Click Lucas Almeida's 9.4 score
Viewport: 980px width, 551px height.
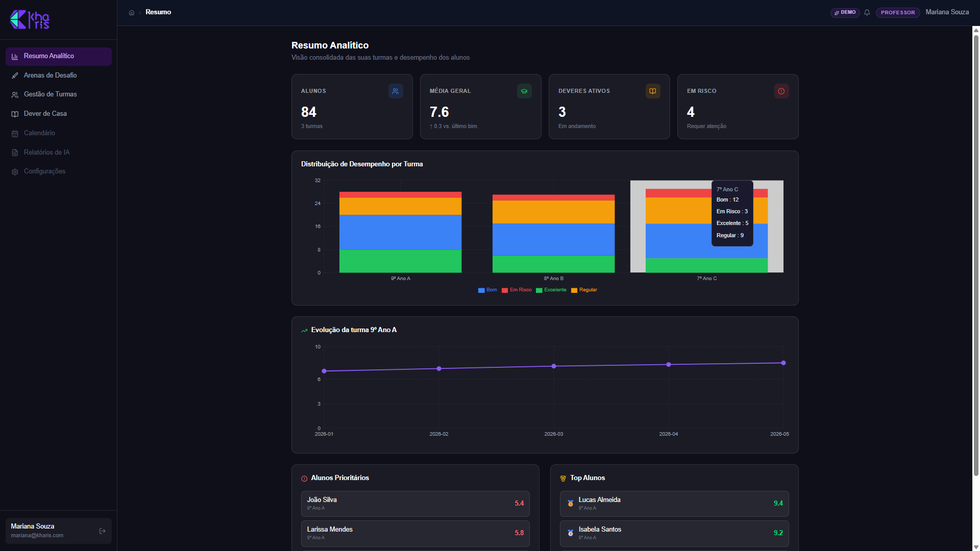[778, 504]
